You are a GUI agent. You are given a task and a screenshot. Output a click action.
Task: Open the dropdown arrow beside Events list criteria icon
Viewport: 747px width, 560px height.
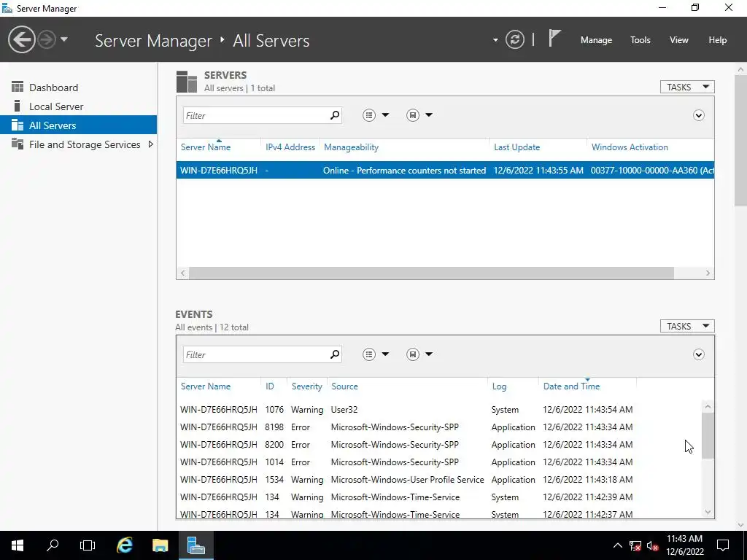[385, 354]
